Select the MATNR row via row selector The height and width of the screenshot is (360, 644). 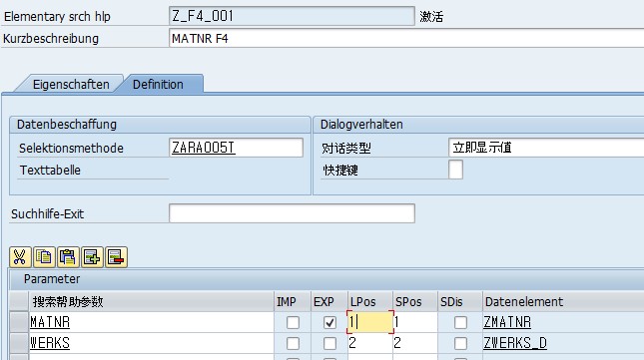pos(19,322)
